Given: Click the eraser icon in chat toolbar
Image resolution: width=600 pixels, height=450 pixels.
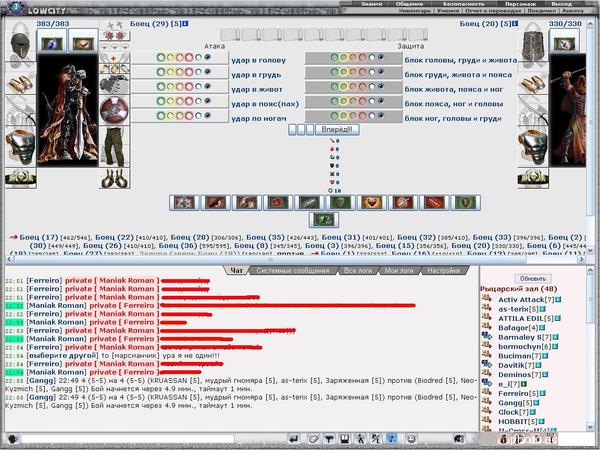Looking at the screenshot, I should (x=313, y=439).
